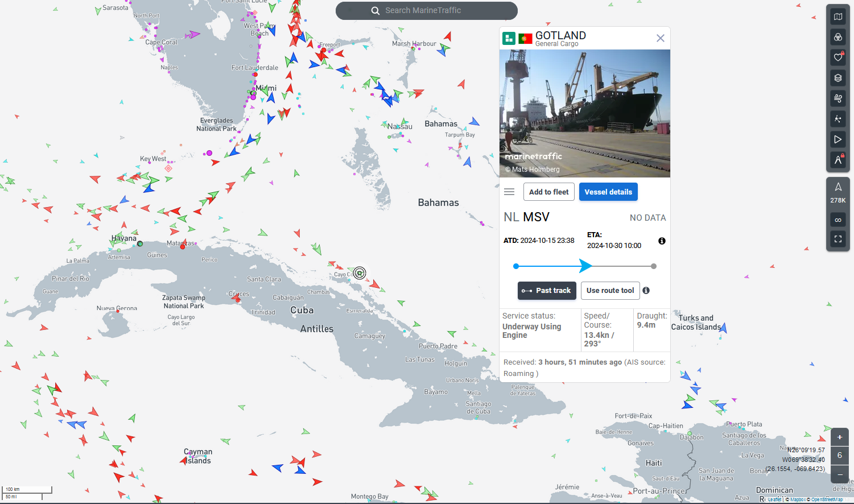
Task: Click the Speed/Course 13.4kn / 293° value
Action: pos(599,339)
